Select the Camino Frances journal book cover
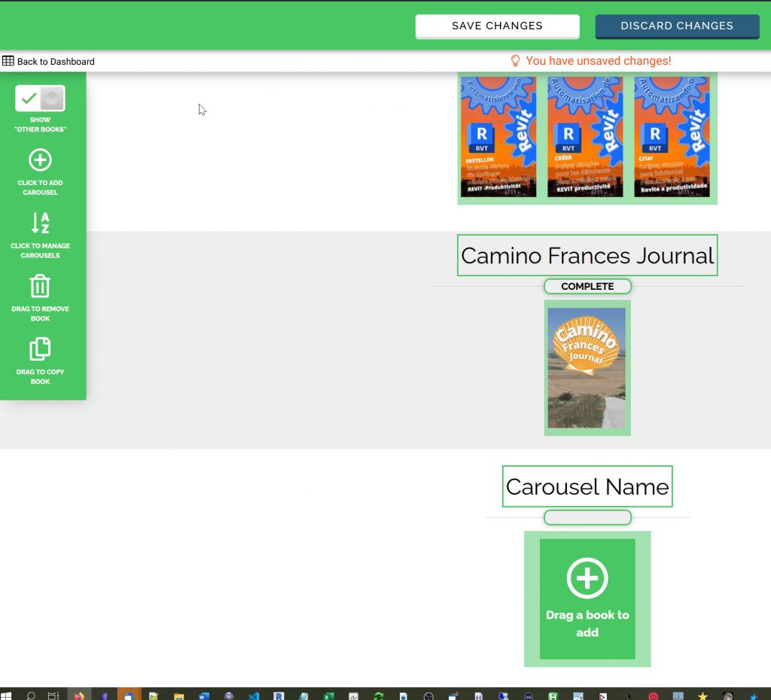771x700 pixels. (x=587, y=367)
